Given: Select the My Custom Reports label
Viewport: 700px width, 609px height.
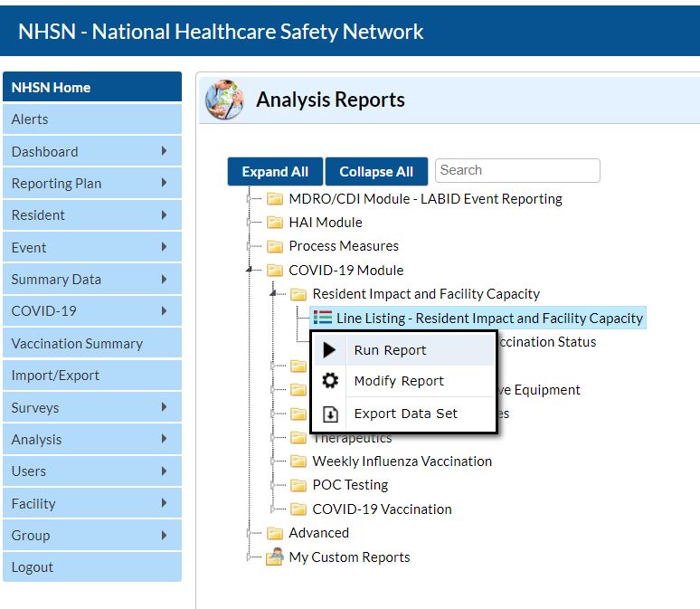Looking at the screenshot, I should [x=350, y=557].
